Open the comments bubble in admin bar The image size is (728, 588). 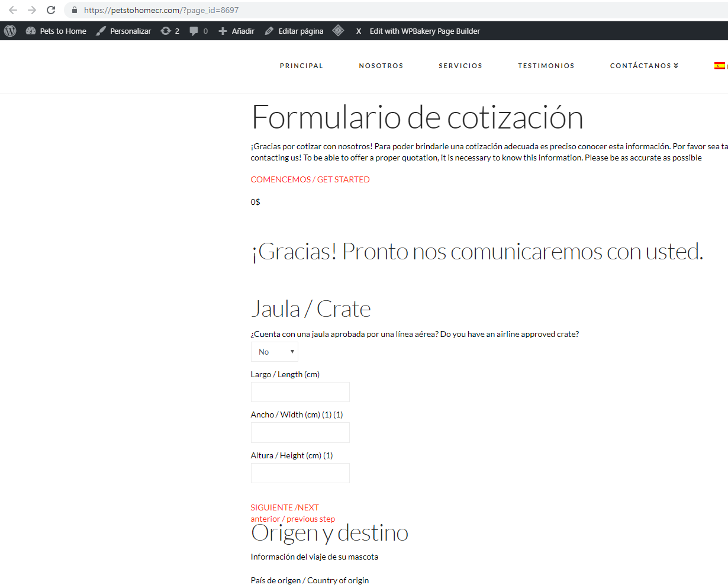(x=198, y=31)
